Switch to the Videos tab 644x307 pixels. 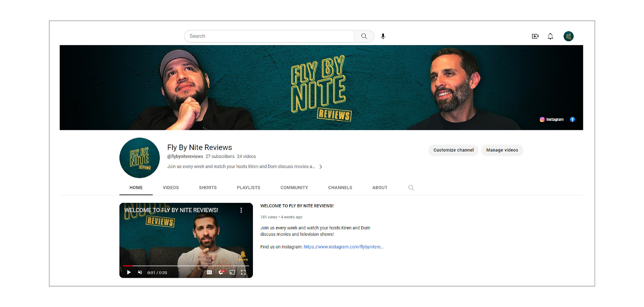171,188
